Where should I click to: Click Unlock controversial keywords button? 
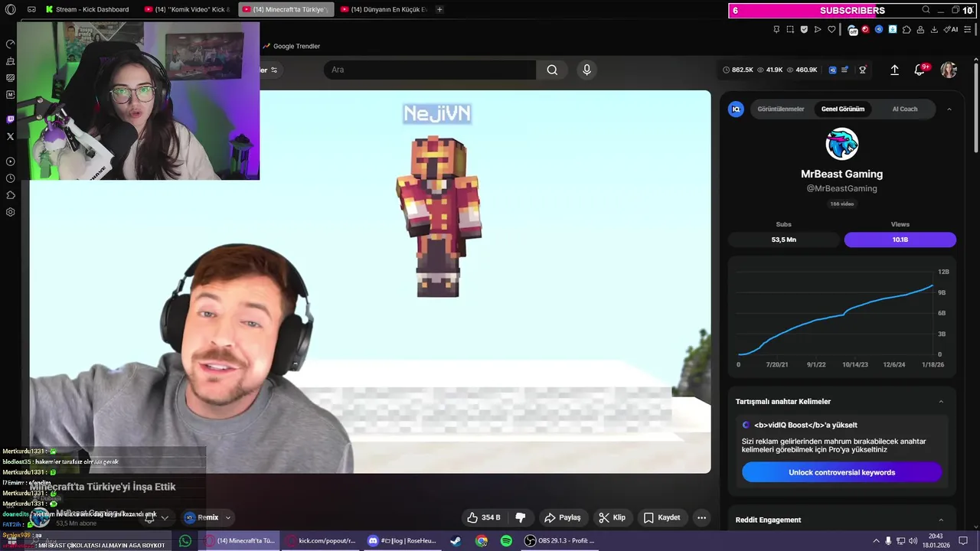click(841, 472)
